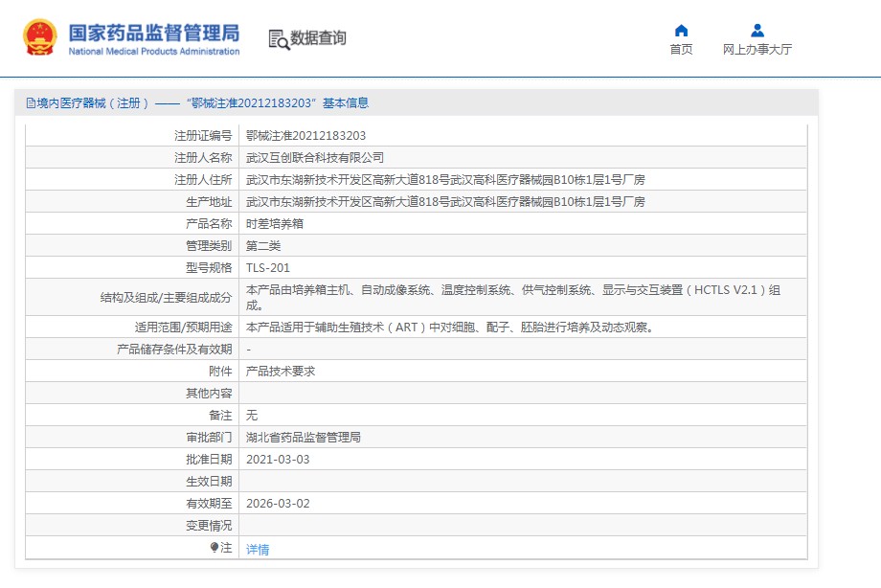
Task: Click the 附件 label
Action: tap(220, 371)
